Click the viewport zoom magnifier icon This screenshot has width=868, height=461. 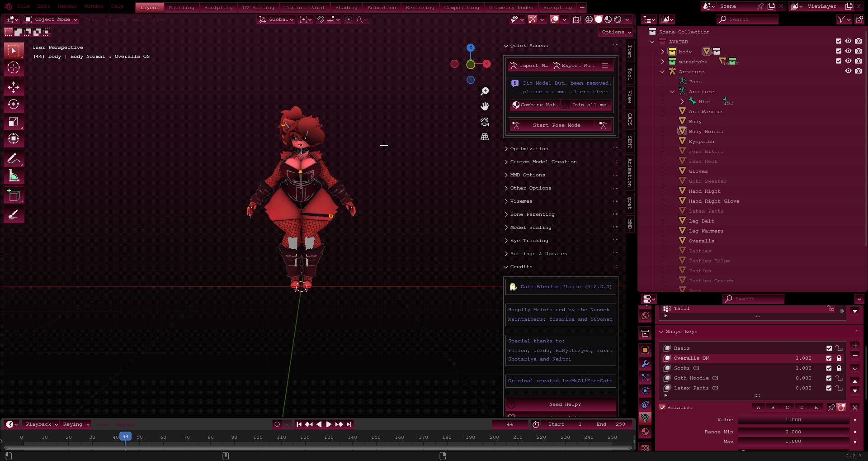click(485, 91)
